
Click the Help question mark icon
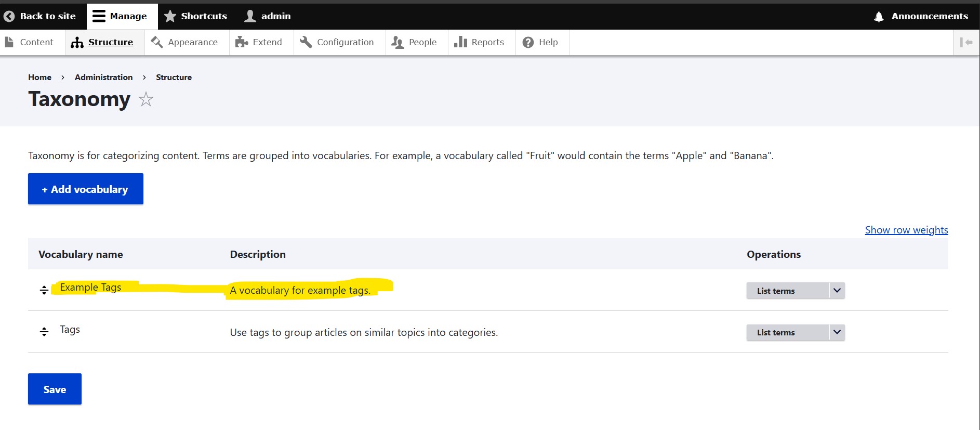coord(528,43)
